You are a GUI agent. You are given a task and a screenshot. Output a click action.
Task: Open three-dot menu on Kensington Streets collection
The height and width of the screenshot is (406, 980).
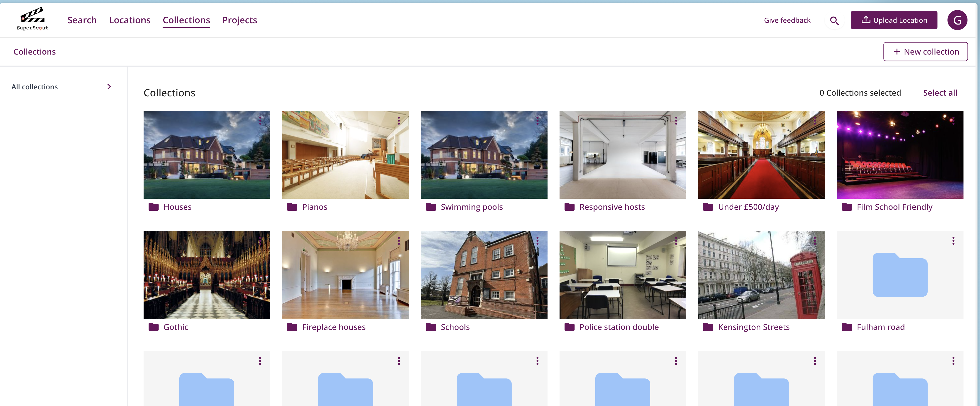[x=814, y=241]
